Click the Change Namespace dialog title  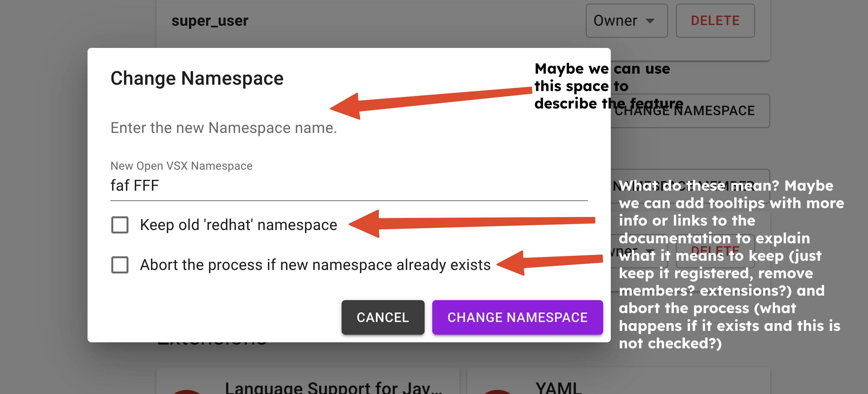coord(197,78)
